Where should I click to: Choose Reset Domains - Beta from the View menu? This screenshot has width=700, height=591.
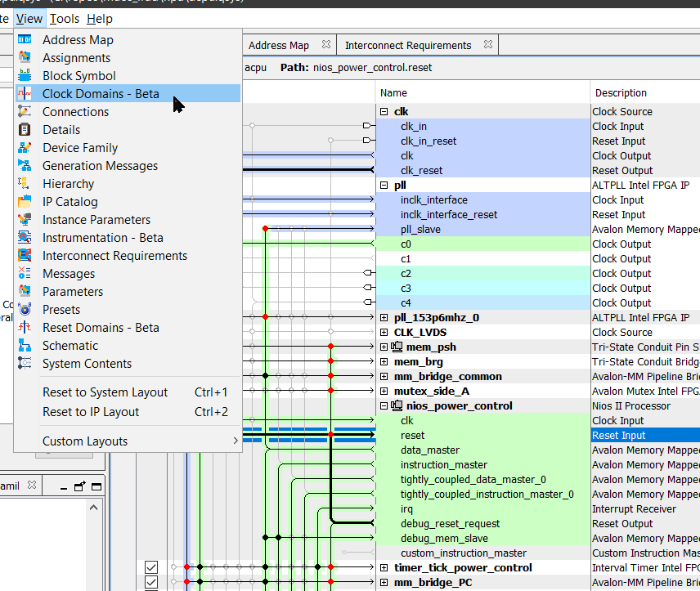click(101, 328)
